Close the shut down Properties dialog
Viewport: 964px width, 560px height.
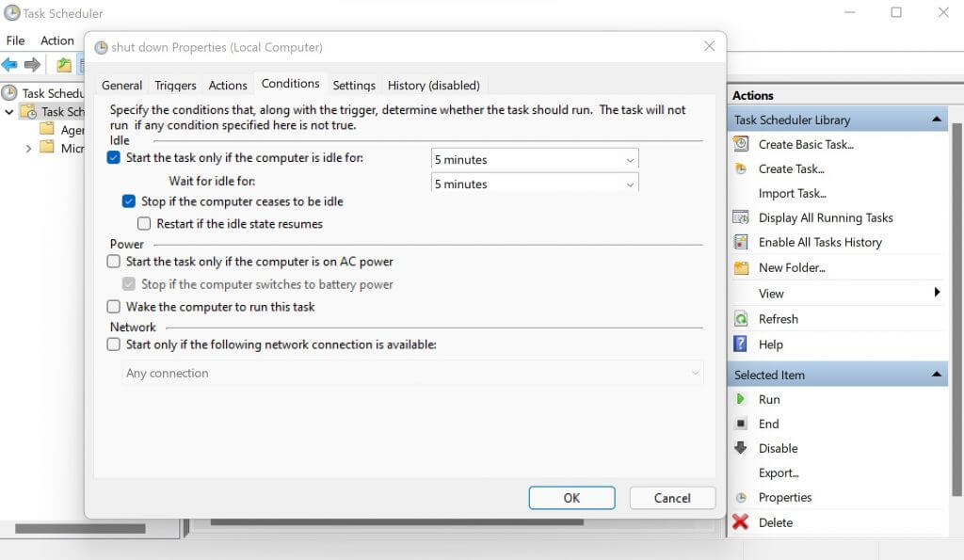pyautogui.click(x=710, y=46)
